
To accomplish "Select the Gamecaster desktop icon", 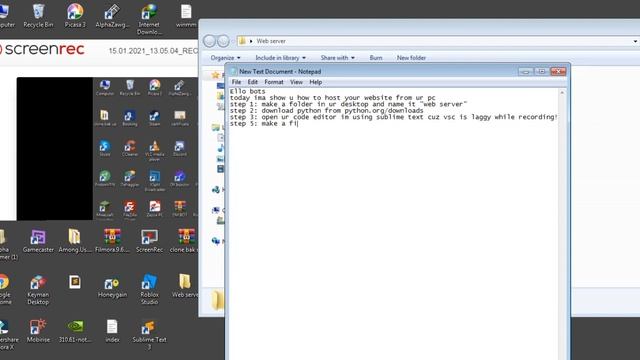I will [x=38, y=241].
